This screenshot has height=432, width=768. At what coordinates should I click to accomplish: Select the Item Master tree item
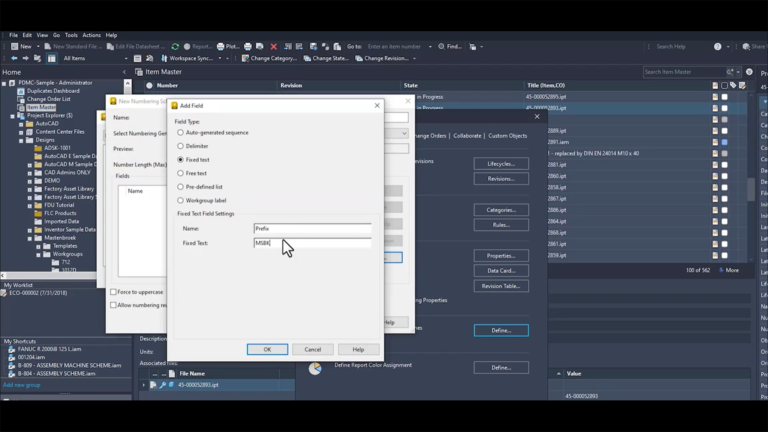coord(41,107)
